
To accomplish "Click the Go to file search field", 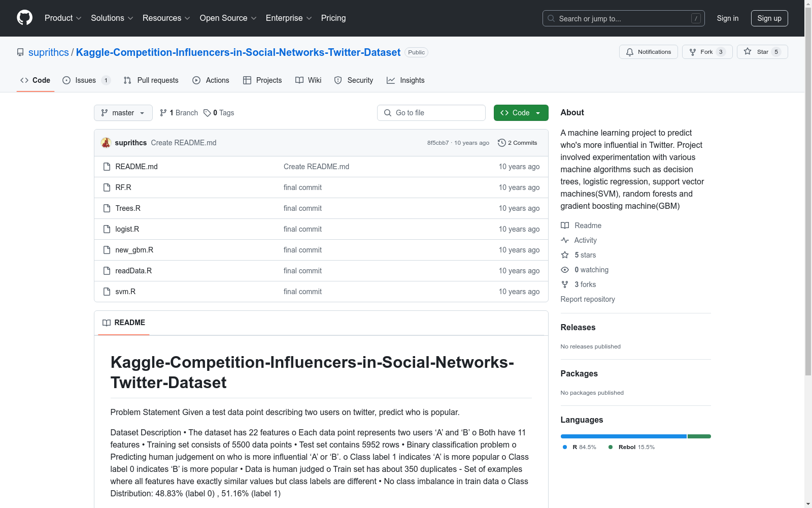I will coord(431,113).
